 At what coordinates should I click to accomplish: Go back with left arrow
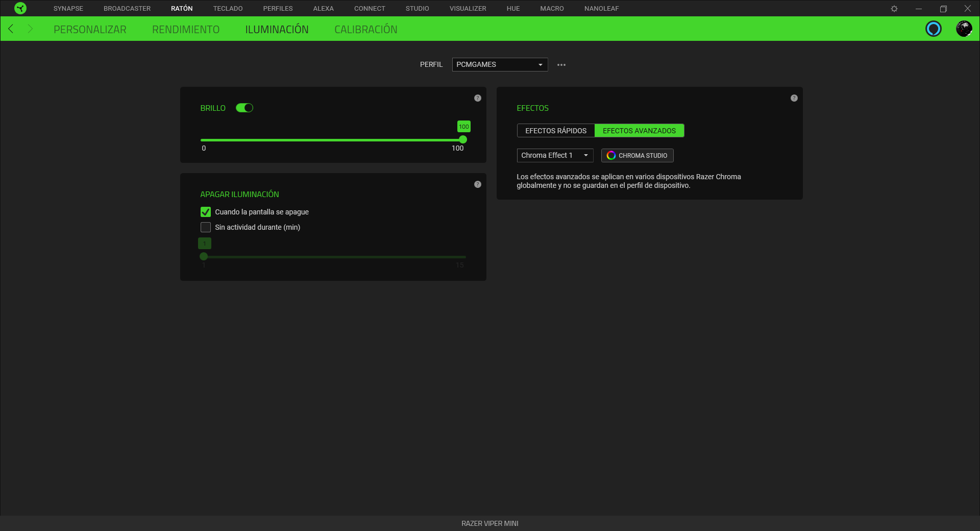pos(11,29)
